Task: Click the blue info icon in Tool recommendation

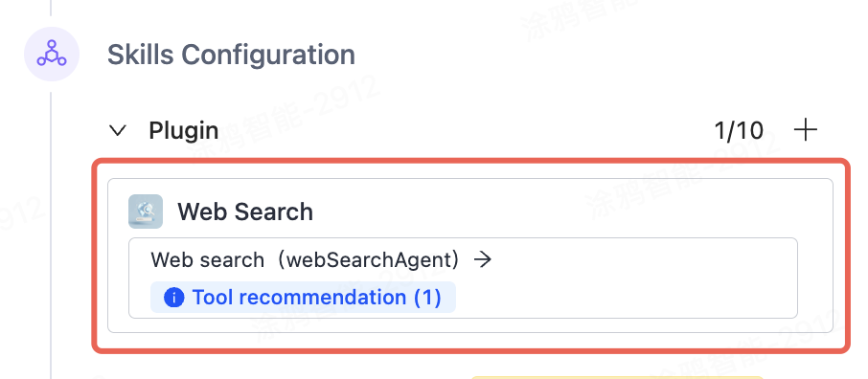Action: (x=173, y=298)
